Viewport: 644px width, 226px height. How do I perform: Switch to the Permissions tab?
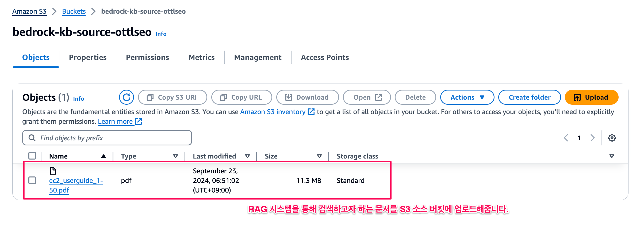(x=147, y=57)
